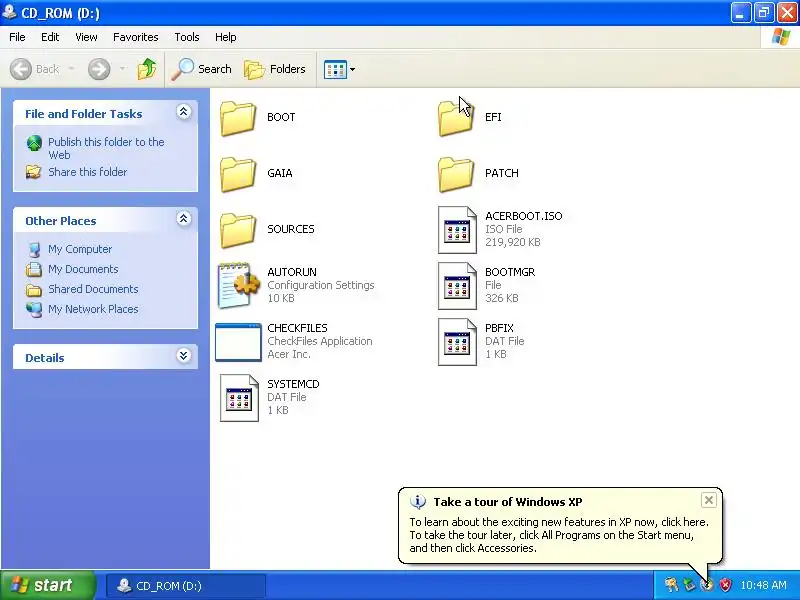Screen dimensions: 800x600
Task: Click the keys icon in system tray
Action: 671,585
